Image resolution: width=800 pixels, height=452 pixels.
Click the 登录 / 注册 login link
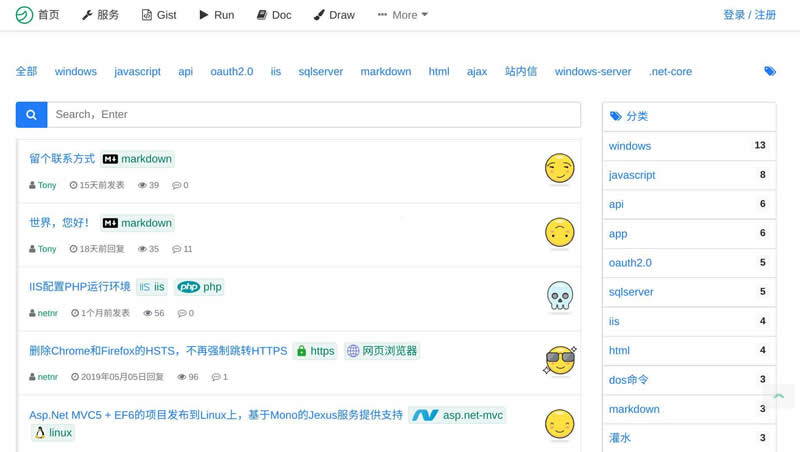point(749,15)
